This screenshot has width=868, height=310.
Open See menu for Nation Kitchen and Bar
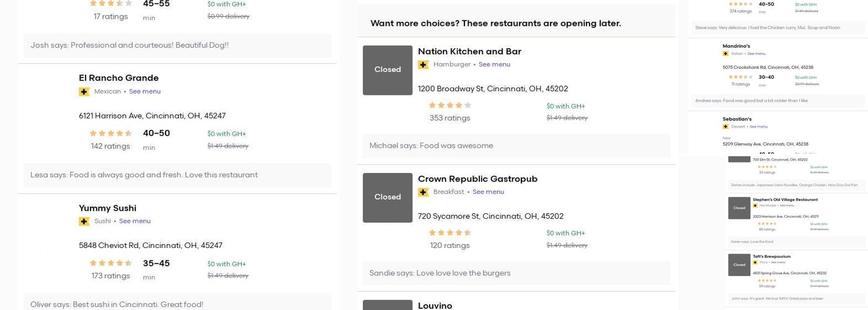point(494,64)
